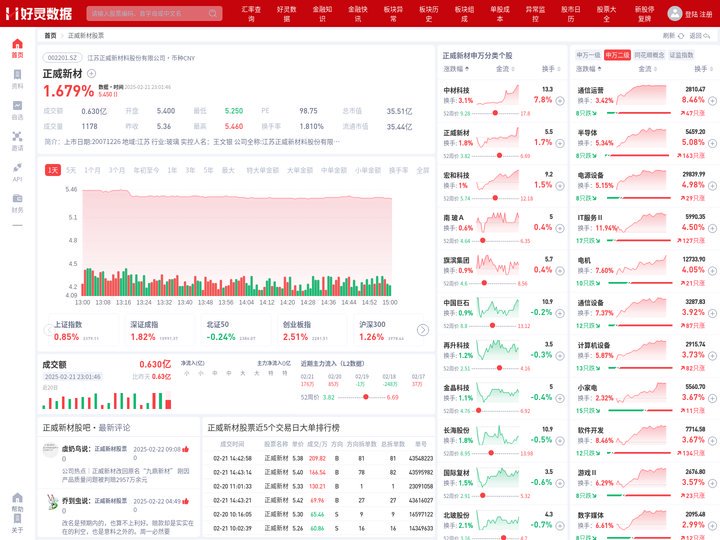Image resolution: width=720 pixels, height=540 pixels.
Task: Select the 1天 chart range
Action: tap(53, 170)
